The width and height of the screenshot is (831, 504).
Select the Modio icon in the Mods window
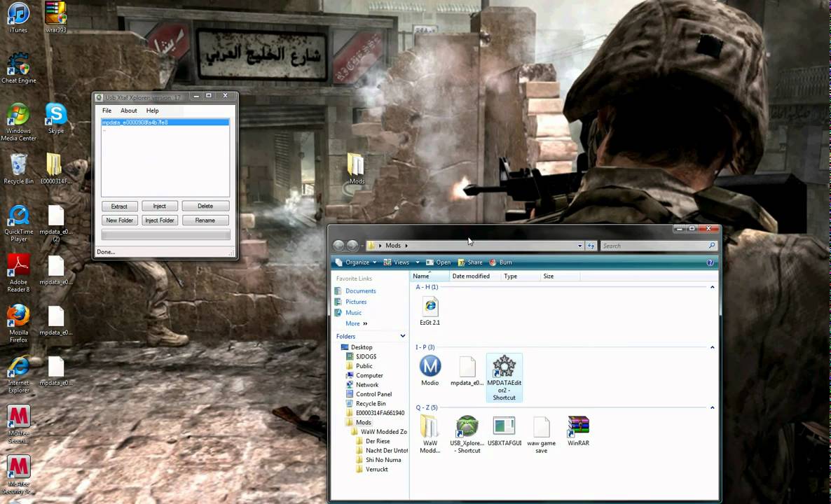tap(430, 370)
